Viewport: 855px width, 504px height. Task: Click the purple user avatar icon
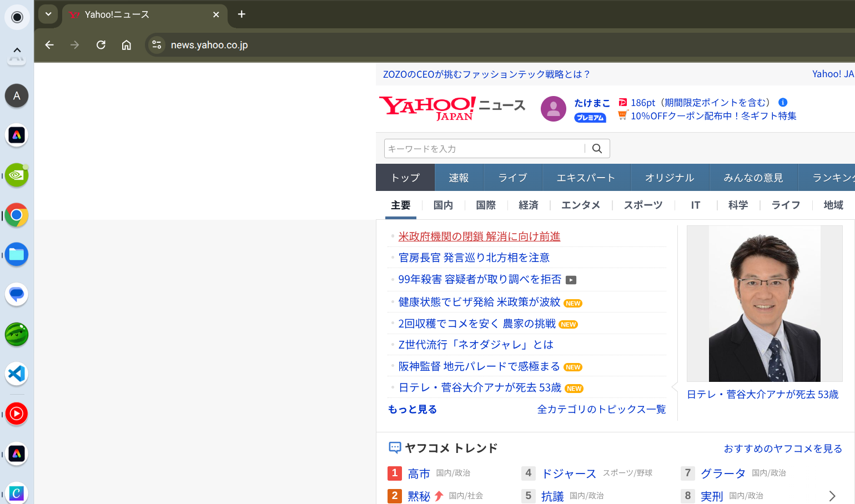pos(553,109)
